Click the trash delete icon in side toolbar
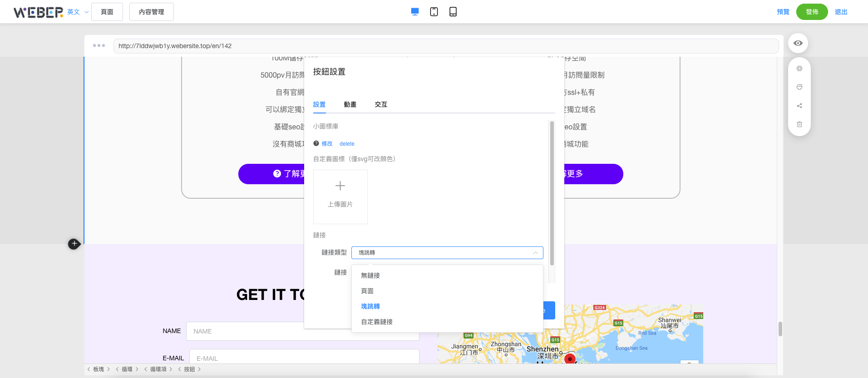 799,124
